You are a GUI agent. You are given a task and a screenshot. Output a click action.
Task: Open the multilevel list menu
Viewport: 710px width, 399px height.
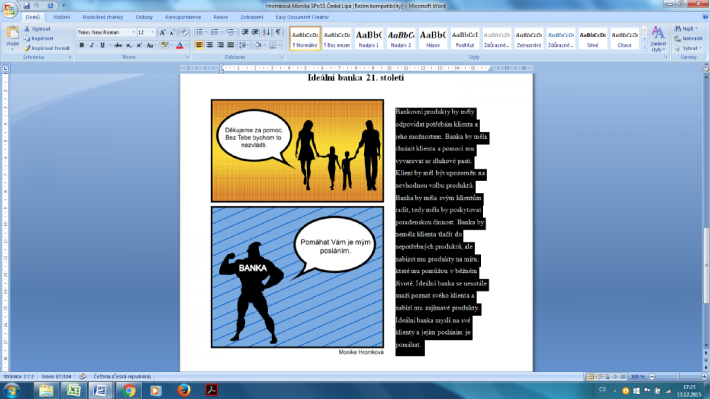pos(230,33)
